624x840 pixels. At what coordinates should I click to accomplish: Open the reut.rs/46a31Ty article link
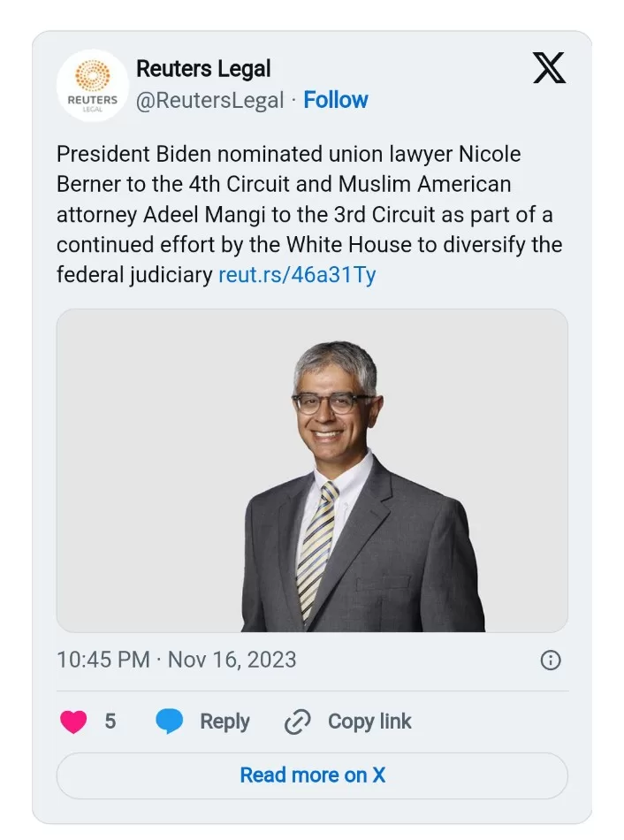pos(296,275)
